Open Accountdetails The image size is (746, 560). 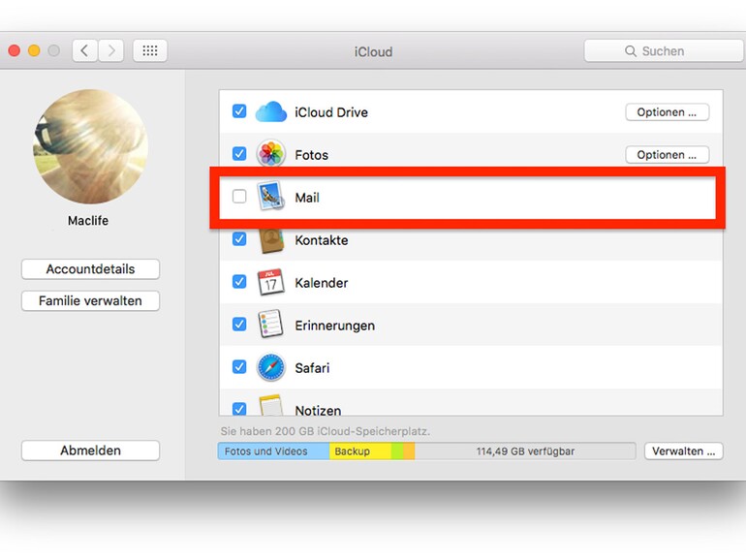90,269
